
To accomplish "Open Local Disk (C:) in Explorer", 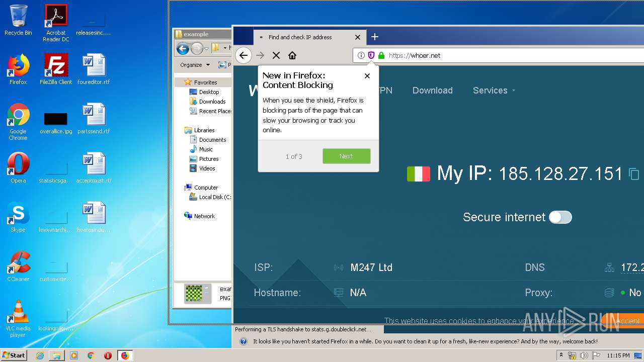I will 210,197.
